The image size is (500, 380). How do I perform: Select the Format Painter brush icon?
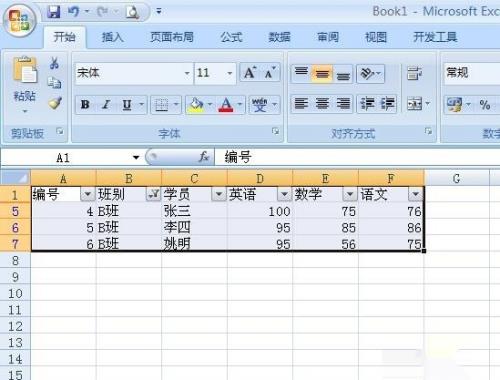click(x=54, y=103)
